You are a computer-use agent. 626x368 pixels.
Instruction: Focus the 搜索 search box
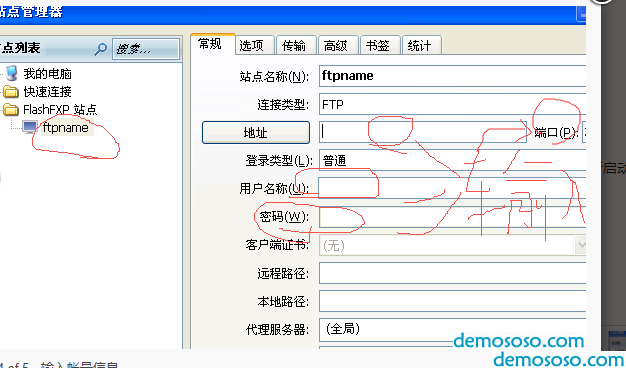coord(146,49)
